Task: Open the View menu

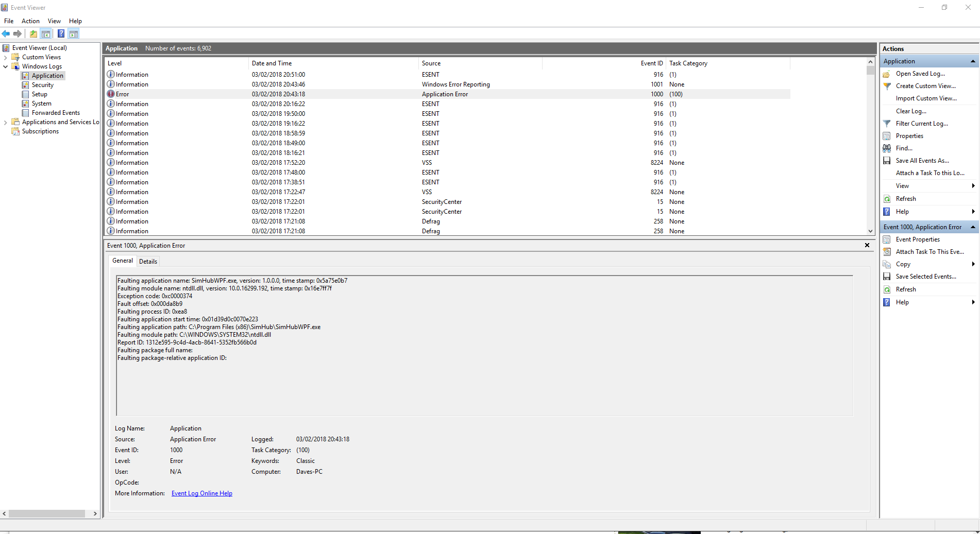Action: [x=54, y=21]
